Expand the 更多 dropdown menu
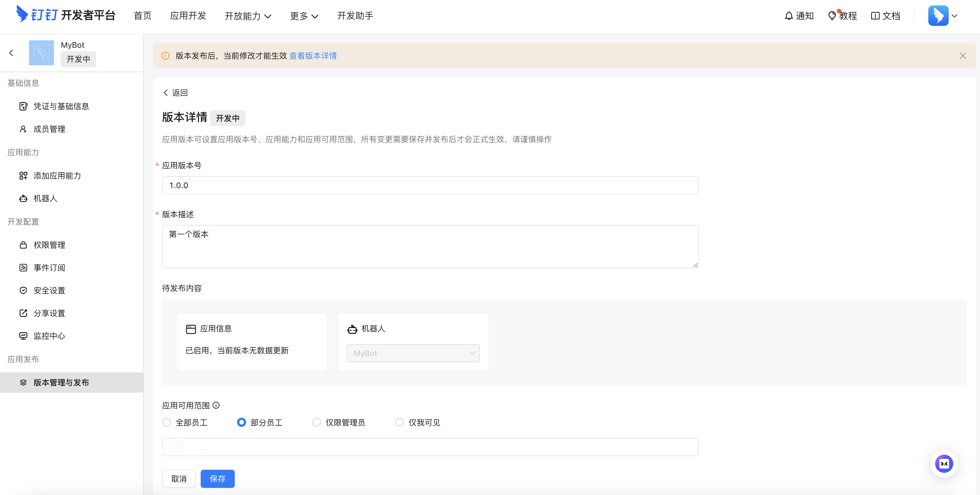Image resolution: width=980 pixels, height=495 pixels. [x=304, y=16]
